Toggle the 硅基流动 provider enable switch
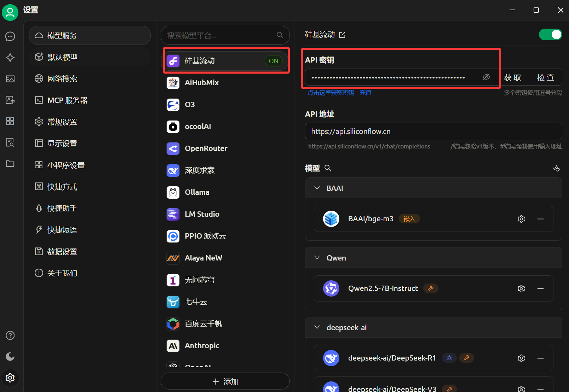Viewport: 569px width, 392px height. click(550, 35)
